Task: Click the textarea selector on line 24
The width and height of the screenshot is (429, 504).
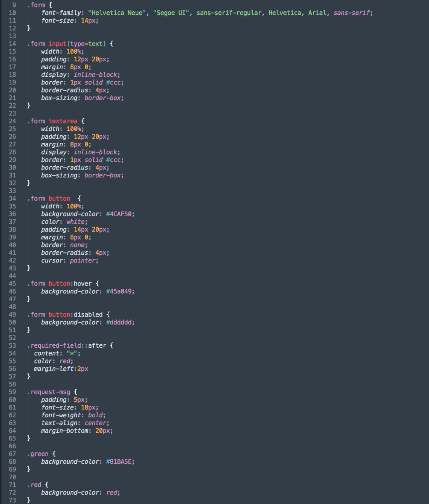Action: click(63, 121)
